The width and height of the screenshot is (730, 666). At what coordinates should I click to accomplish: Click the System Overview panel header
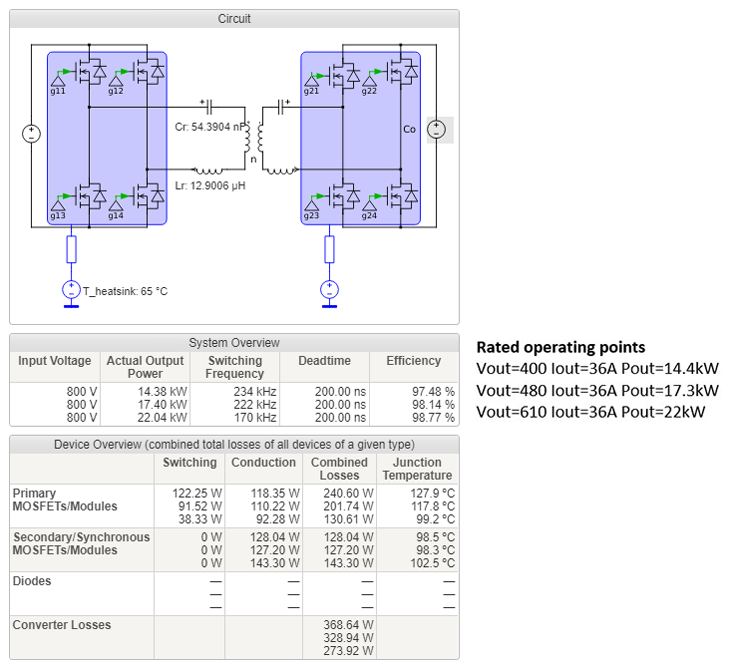234,343
